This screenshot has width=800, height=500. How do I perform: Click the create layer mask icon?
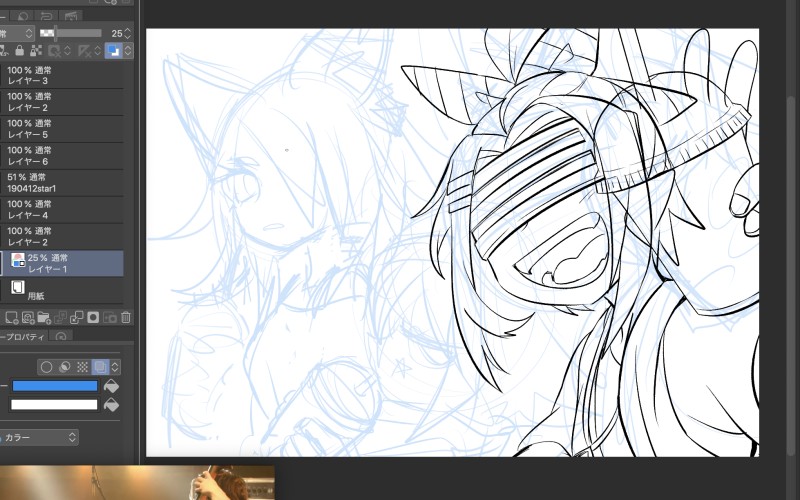(x=93, y=318)
